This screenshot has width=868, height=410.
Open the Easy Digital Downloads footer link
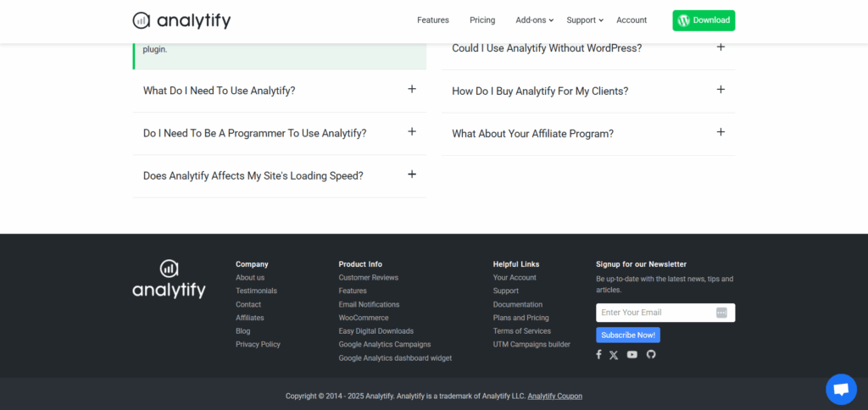pos(376,331)
